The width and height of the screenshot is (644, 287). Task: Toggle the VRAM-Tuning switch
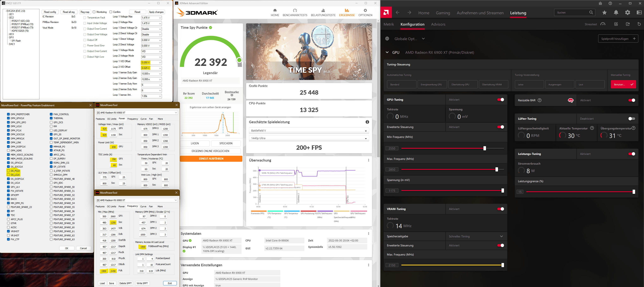click(x=500, y=209)
